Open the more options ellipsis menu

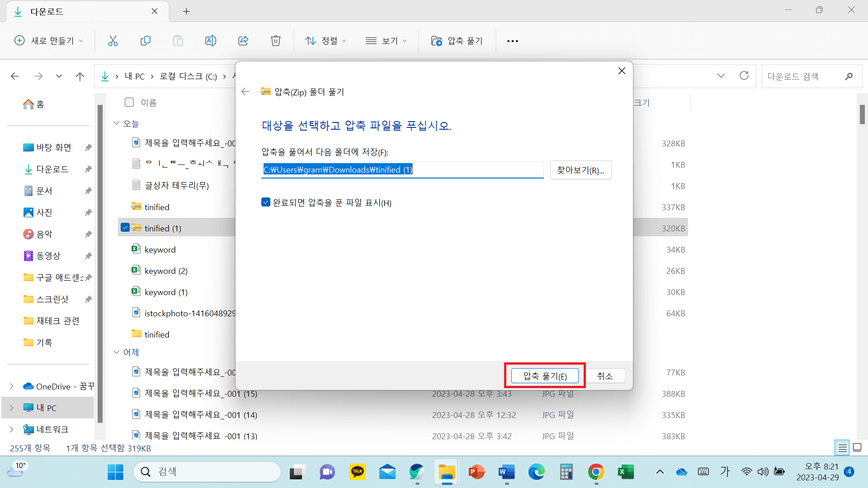(x=512, y=41)
